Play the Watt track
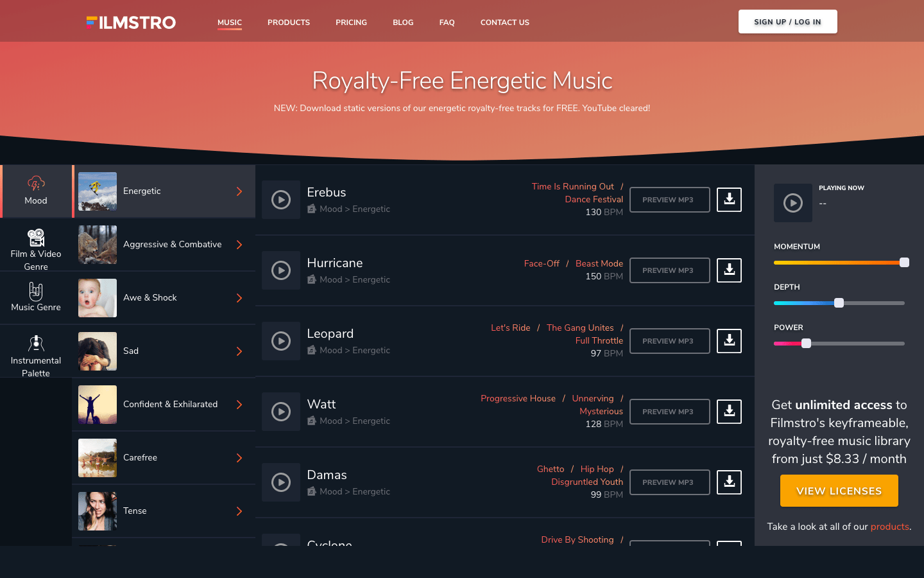 click(x=281, y=412)
